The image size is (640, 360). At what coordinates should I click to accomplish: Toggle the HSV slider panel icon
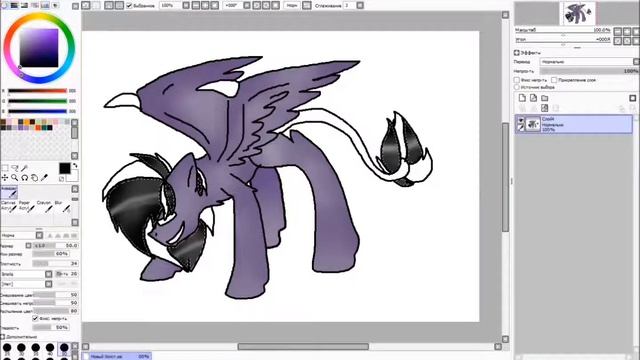(x=24, y=5)
